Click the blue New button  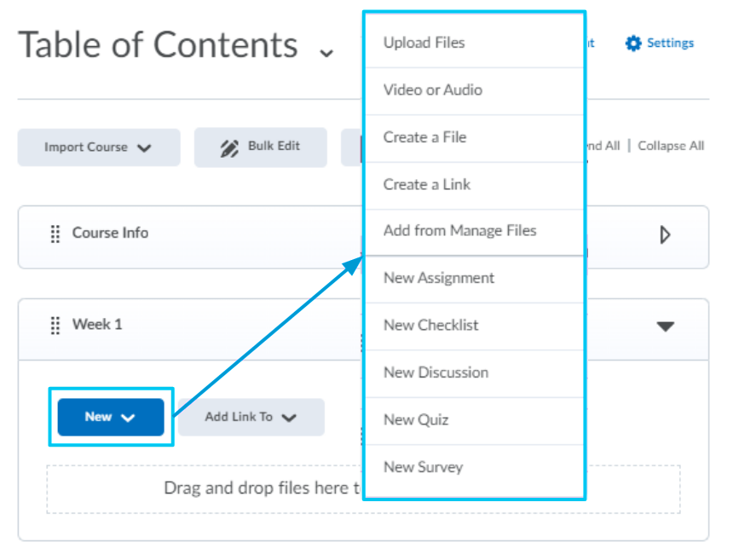[111, 417]
